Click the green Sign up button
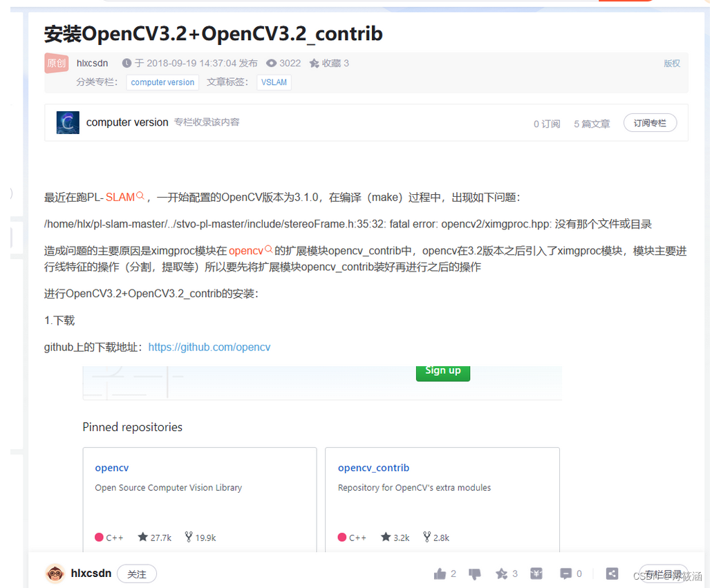 pyautogui.click(x=442, y=372)
